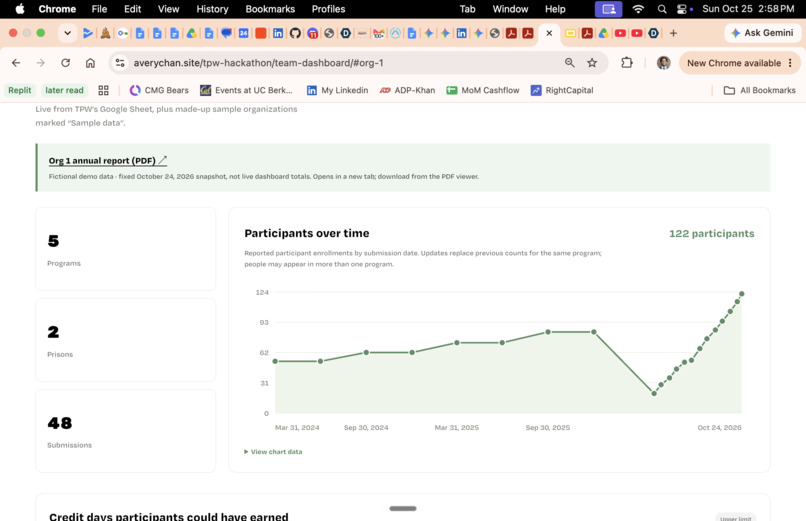Go back to previous page

(16, 63)
